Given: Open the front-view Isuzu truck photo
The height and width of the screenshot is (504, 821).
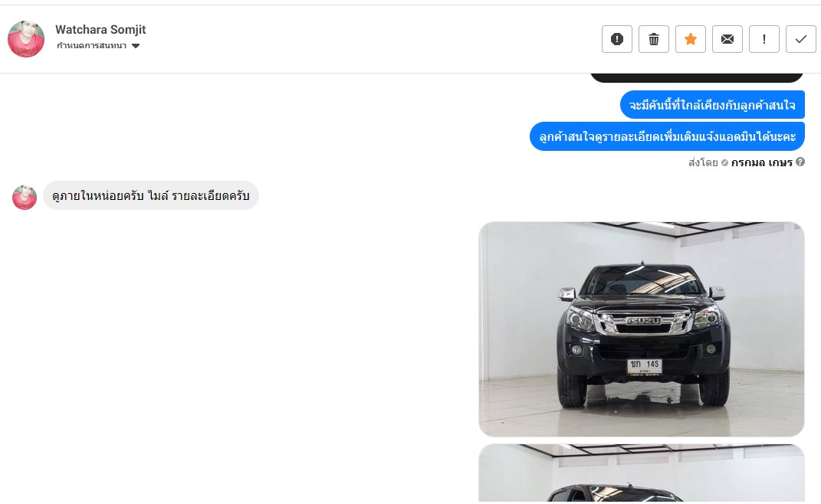Looking at the screenshot, I should pyautogui.click(x=642, y=329).
